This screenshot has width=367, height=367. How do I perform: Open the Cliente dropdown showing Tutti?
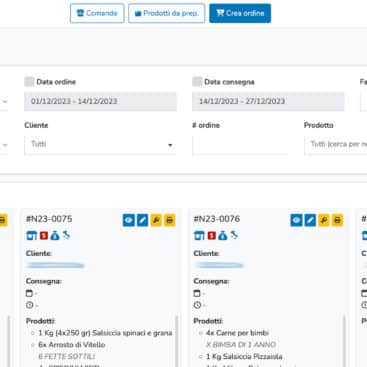100,145
